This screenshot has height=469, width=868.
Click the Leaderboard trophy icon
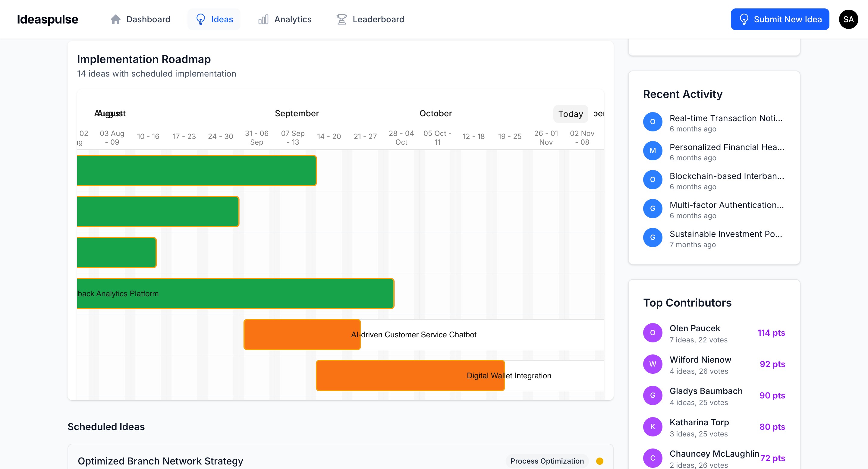tap(341, 20)
